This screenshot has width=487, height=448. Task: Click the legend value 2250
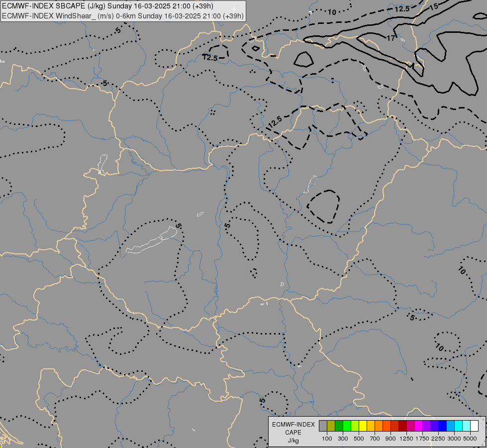(438, 439)
